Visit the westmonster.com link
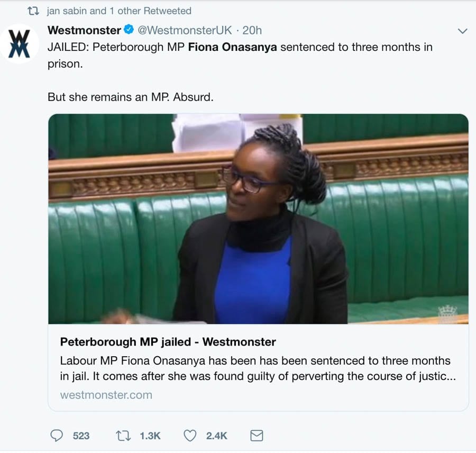This screenshot has height=453, width=476. (x=106, y=395)
